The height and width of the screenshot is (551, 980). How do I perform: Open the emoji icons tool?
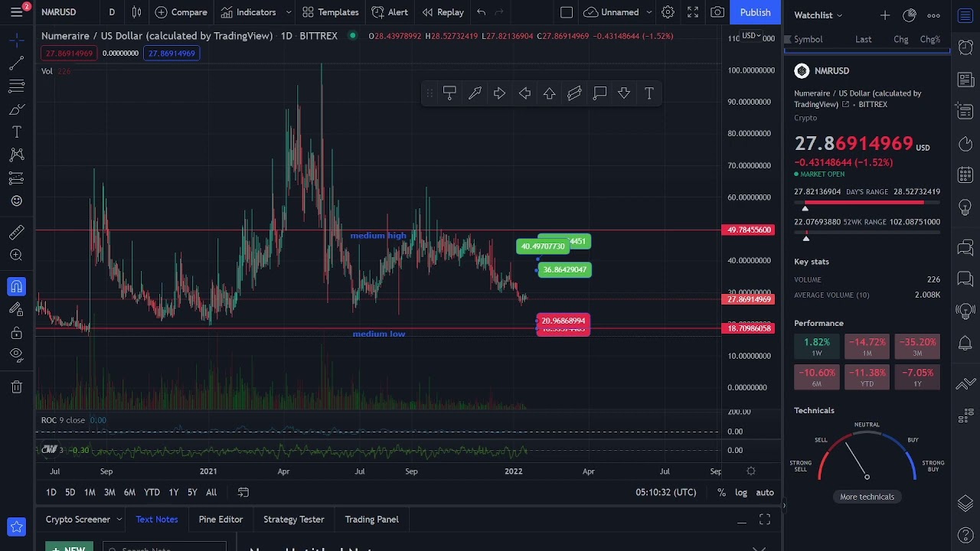click(x=16, y=201)
